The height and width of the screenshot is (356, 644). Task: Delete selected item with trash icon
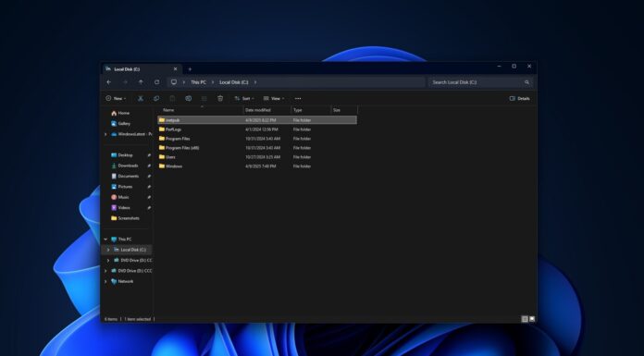click(220, 99)
